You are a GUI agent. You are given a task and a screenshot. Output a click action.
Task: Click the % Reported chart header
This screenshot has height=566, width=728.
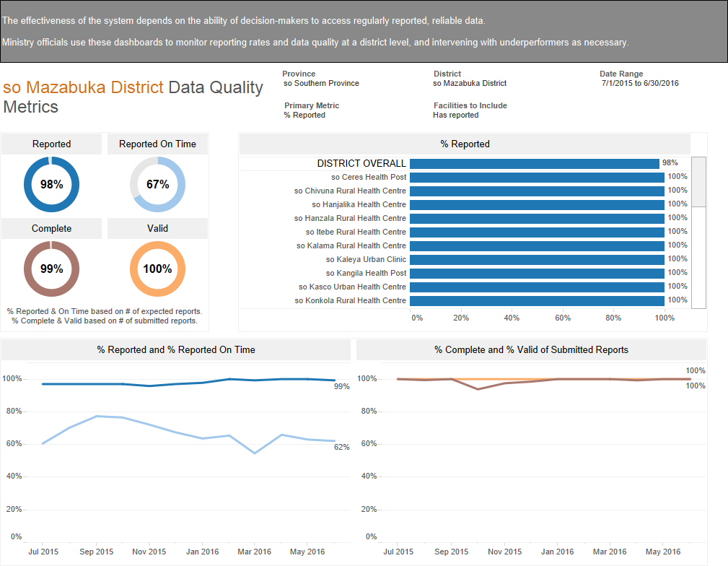pyautogui.click(x=465, y=144)
